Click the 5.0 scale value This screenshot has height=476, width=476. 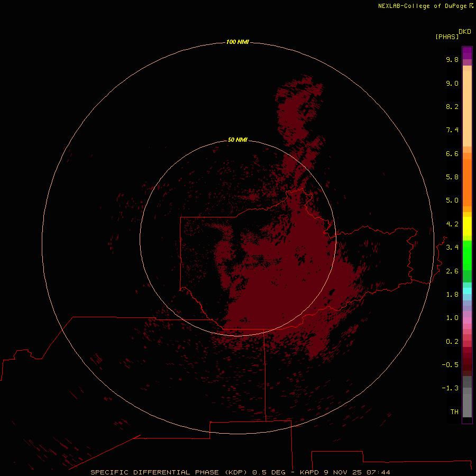click(x=452, y=200)
